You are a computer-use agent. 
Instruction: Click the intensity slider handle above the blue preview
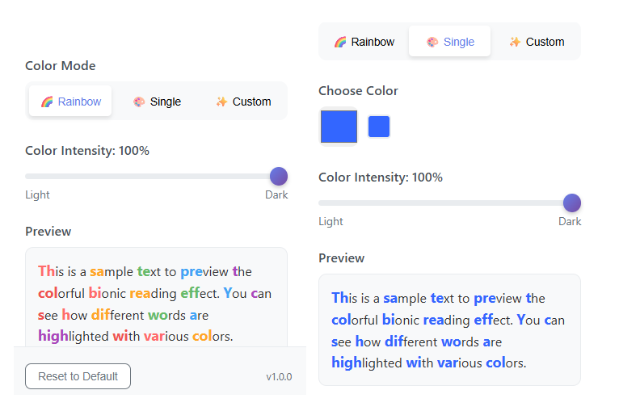571,202
